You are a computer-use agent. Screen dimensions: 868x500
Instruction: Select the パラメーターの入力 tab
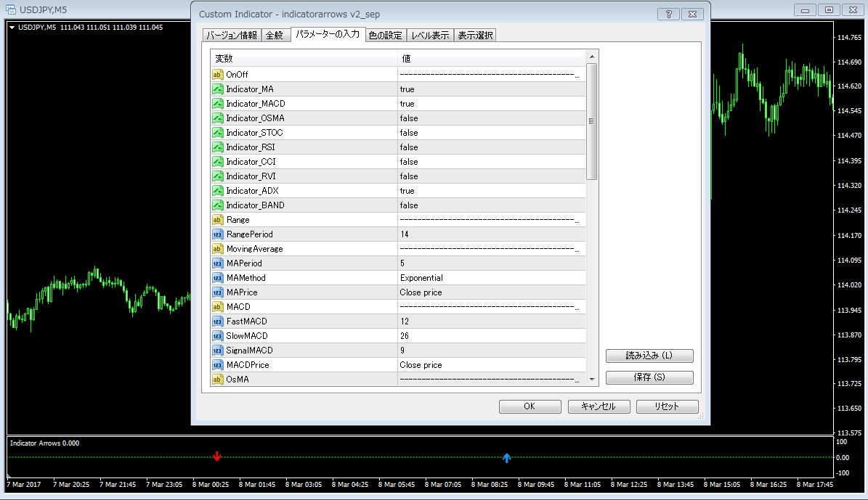[328, 34]
